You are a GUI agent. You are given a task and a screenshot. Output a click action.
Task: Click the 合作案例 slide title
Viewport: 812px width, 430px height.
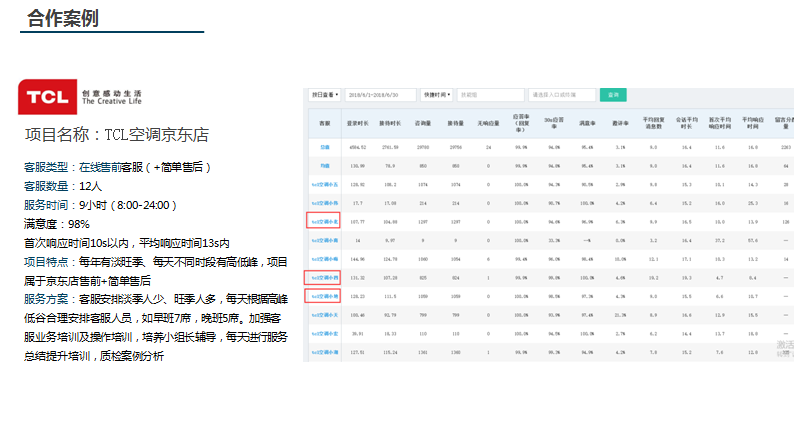click(63, 19)
